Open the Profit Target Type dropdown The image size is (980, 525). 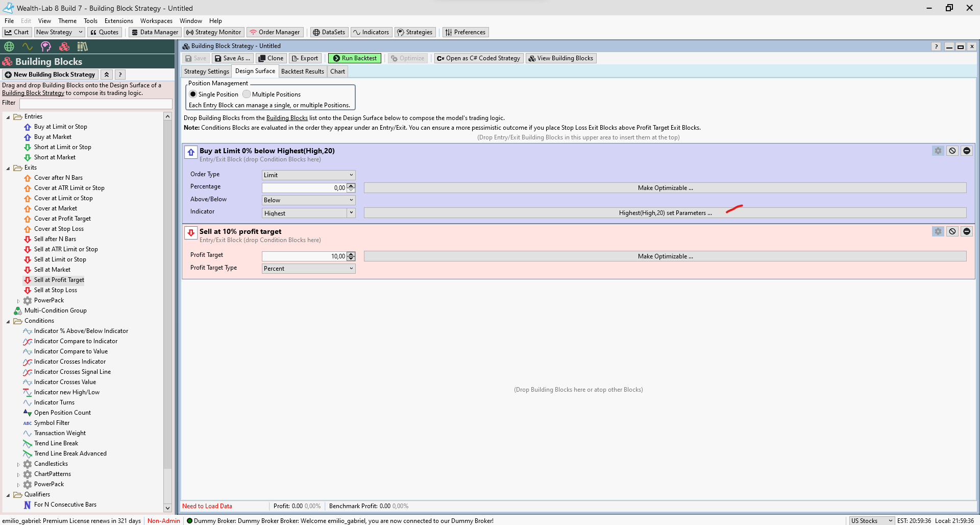point(308,269)
